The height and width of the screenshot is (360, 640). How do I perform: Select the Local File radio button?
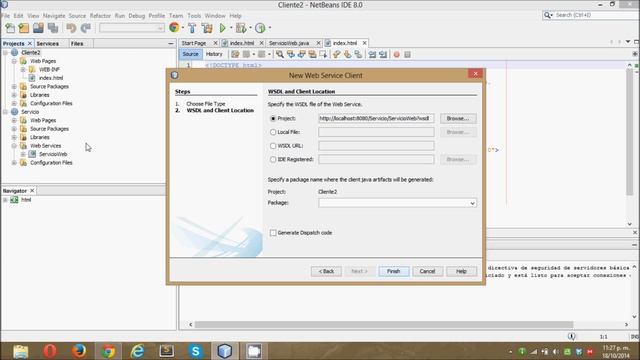(x=273, y=132)
